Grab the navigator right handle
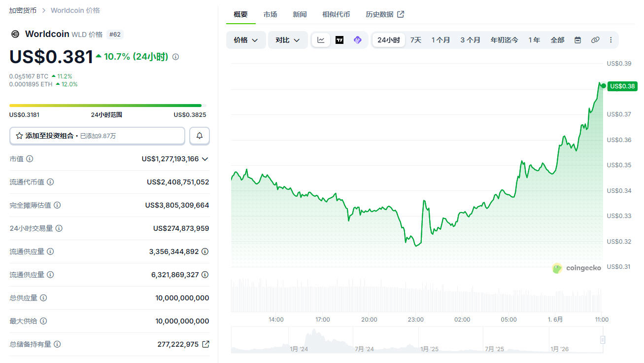The image size is (644, 363). click(602, 340)
